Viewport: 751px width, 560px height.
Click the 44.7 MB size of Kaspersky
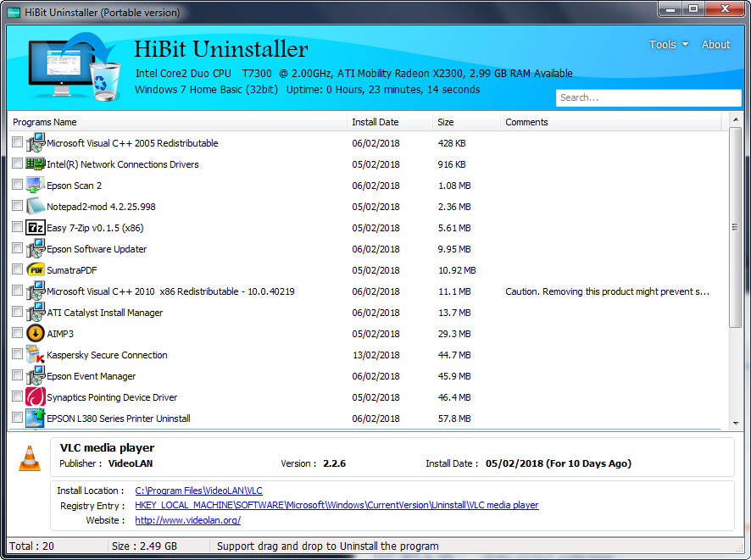pos(454,355)
